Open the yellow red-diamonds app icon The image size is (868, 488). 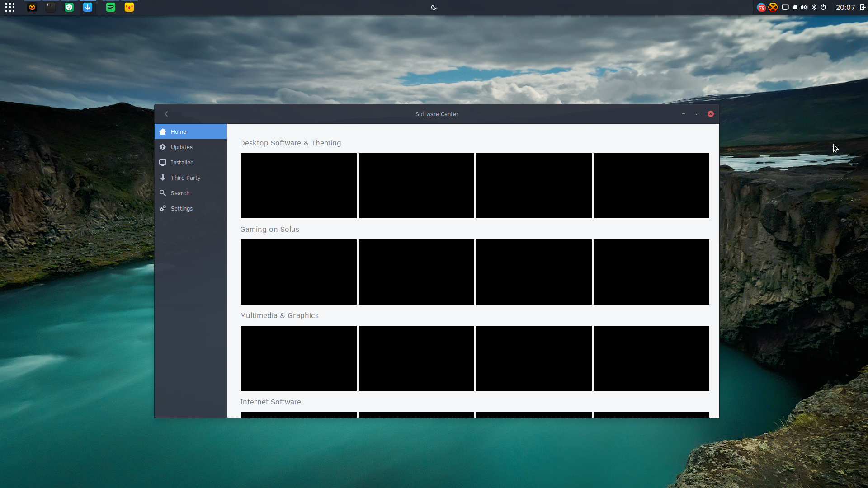[x=129, y=7]
